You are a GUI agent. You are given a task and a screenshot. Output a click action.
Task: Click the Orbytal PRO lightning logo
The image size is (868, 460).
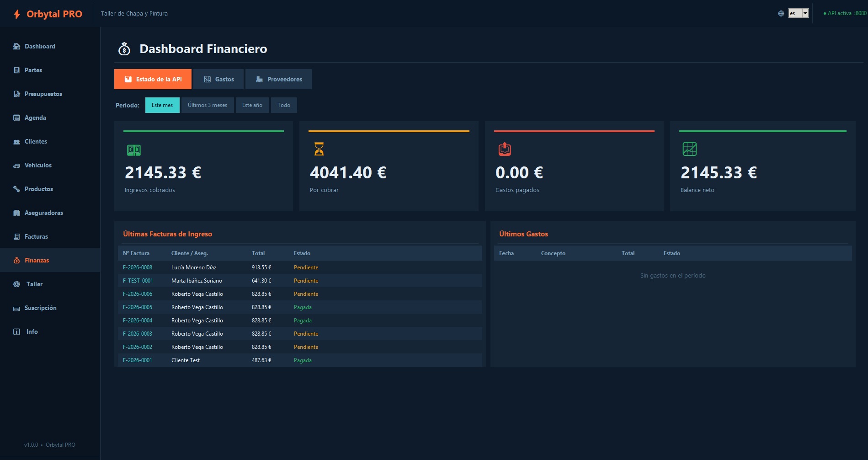[x=17, y=14]
